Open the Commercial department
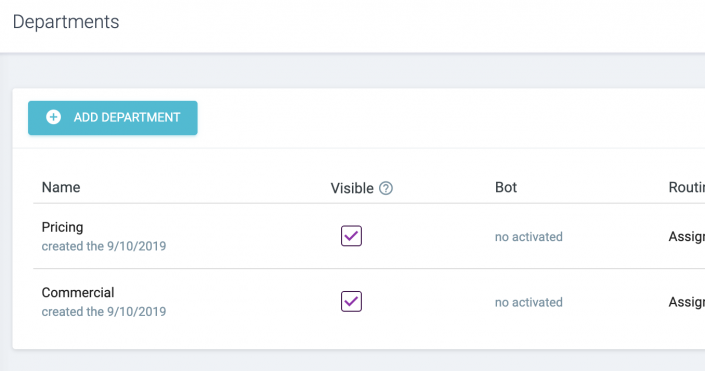 (x=78, y=293)
